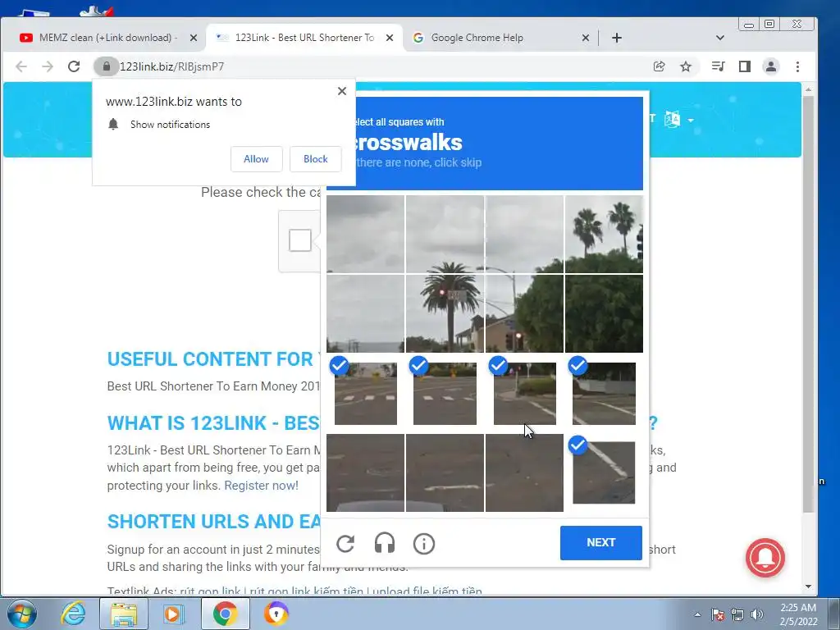Open site language translate dropdown
This screenshot has width=840, height=630.
tap(678, 120)
